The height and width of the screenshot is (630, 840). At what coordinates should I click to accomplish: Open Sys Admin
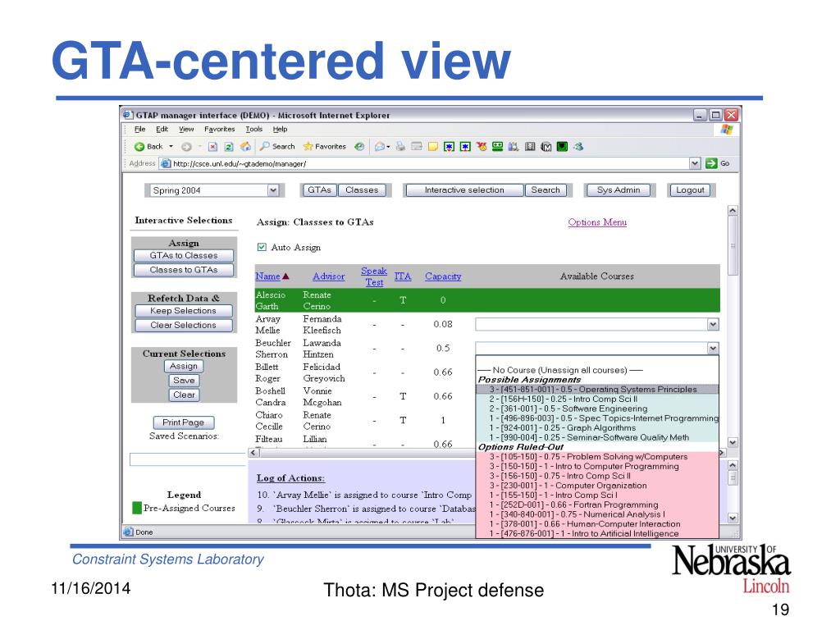pyautogui.click(x=619, y=190)
